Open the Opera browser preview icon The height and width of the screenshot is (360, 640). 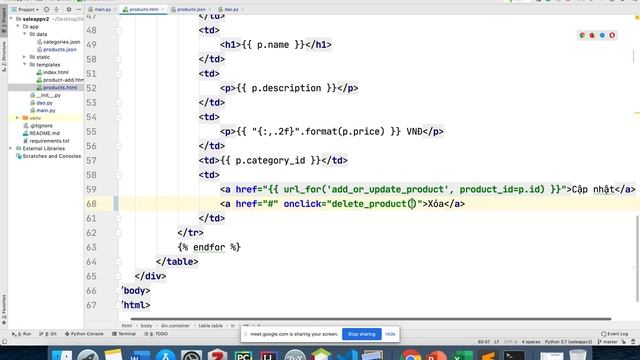612,36
